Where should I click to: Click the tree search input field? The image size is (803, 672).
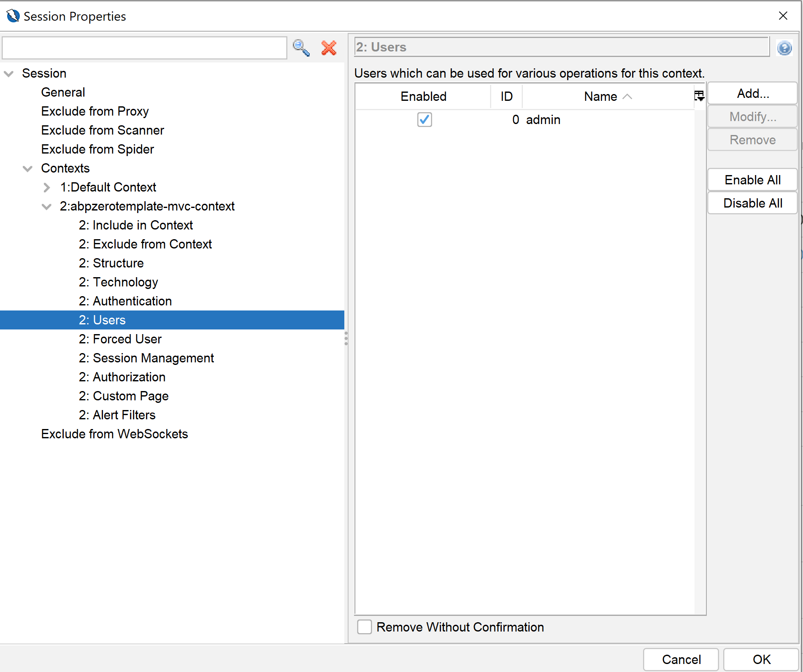point(144,48)
